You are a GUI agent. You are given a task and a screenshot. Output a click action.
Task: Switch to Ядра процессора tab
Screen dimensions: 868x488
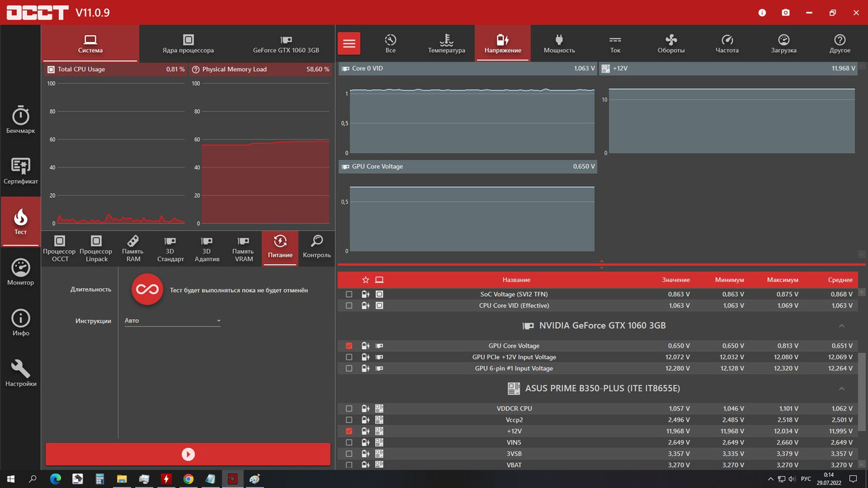(x=188, y=44)
